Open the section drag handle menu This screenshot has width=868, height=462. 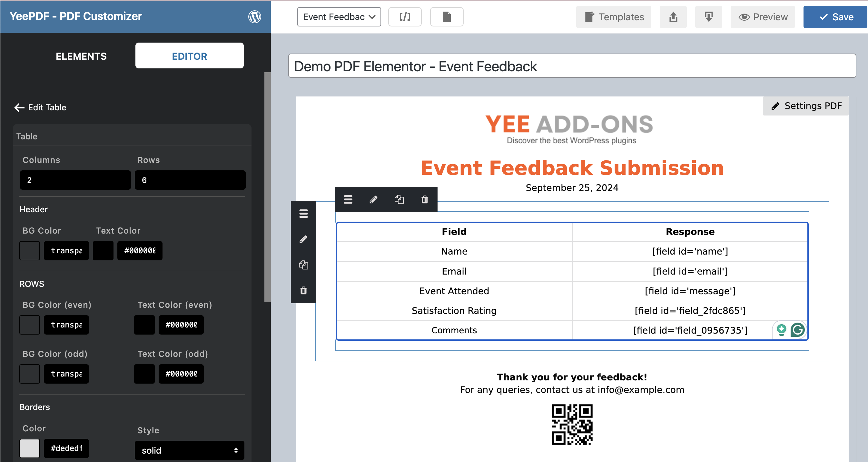348,199
